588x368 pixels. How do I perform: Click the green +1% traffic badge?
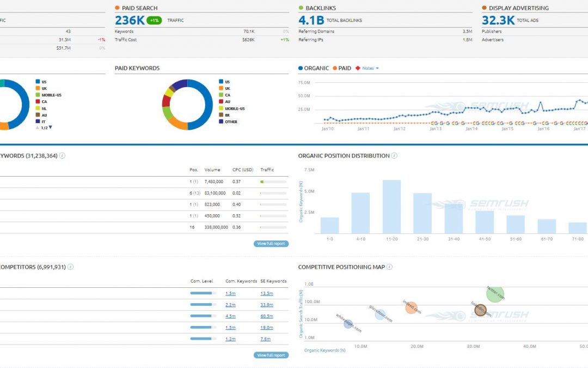pos(154,20)
